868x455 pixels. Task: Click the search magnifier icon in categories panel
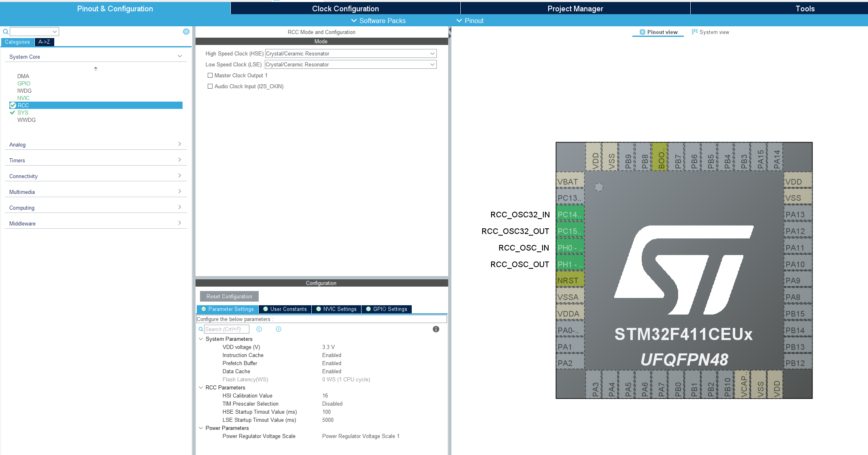coord(6,32)
